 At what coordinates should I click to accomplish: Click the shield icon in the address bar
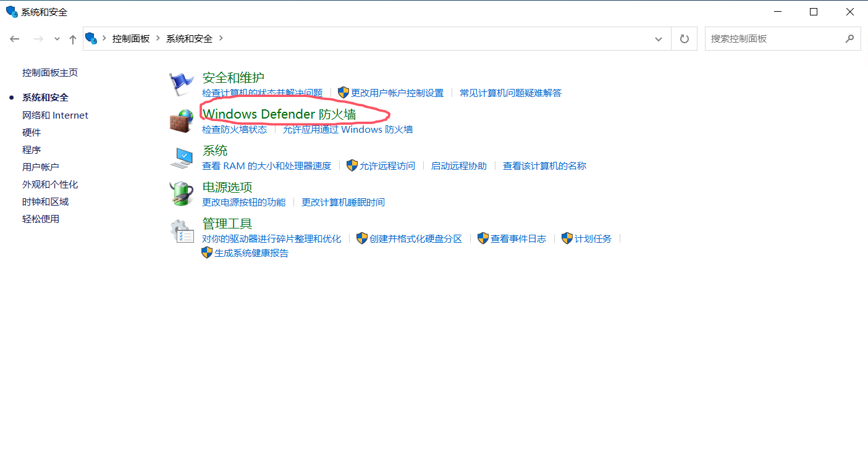[91, 38]
